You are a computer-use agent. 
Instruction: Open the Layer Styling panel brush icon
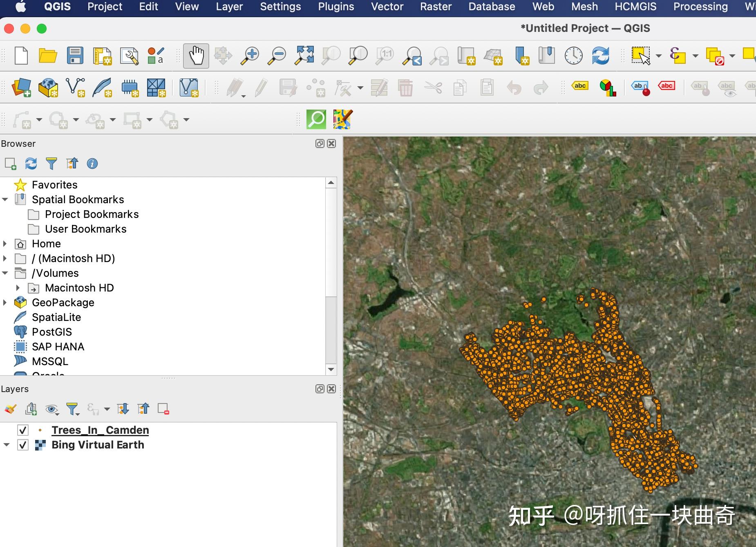pyautogui.click(x=11, y=409)
